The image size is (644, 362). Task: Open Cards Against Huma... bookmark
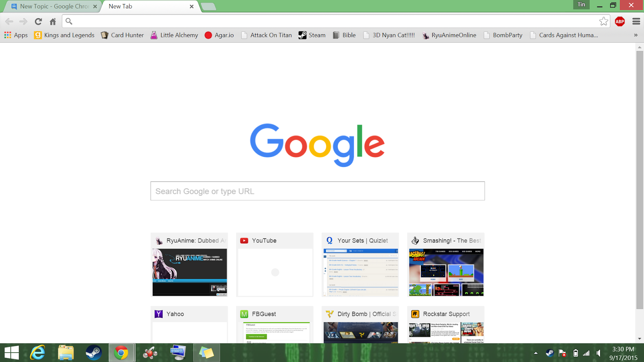tap(564, 35)
